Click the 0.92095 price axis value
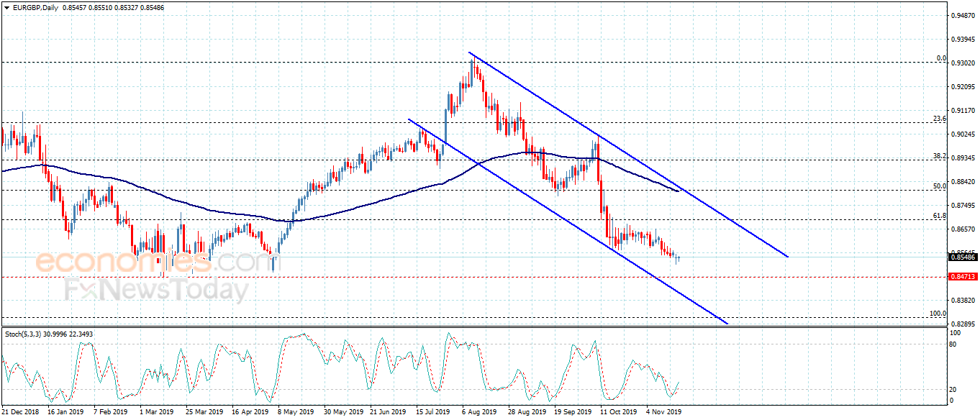 [x=963, y=87]
